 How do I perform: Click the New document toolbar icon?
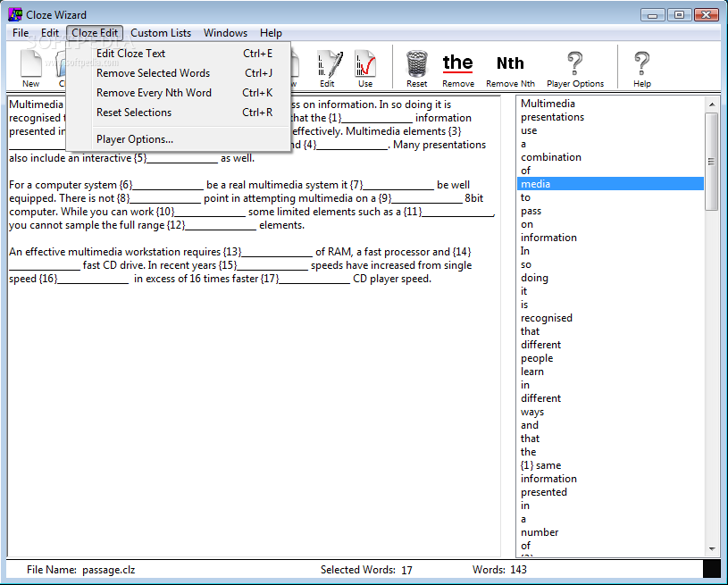[x=30, y=68]
